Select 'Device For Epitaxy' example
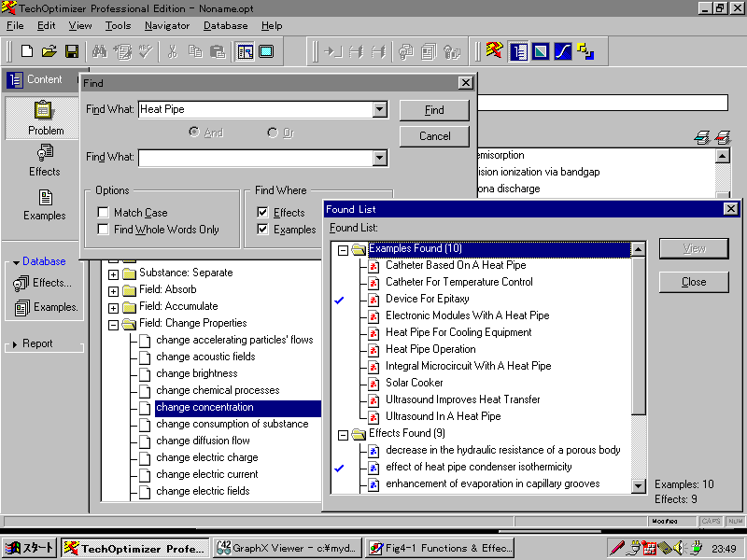The image size is (747, 560). [x=427, y=299]
